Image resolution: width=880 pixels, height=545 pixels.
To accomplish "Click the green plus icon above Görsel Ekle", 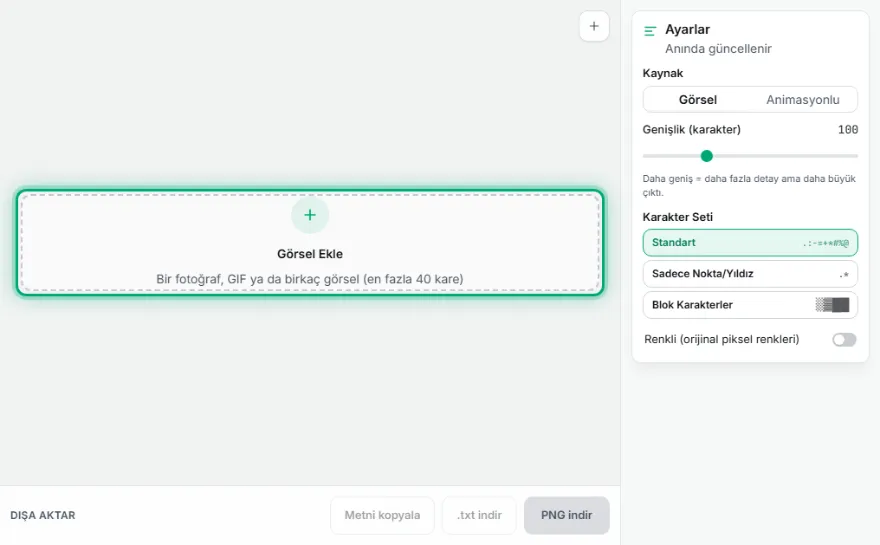I will [x=310, y=215].
